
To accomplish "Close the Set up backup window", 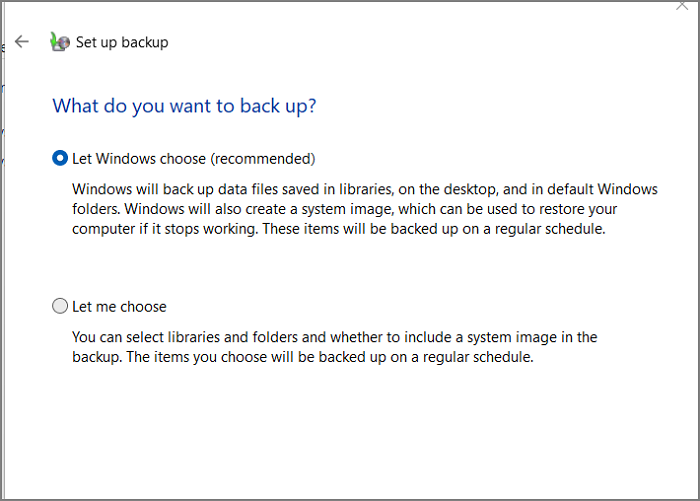I will point(683,4).
